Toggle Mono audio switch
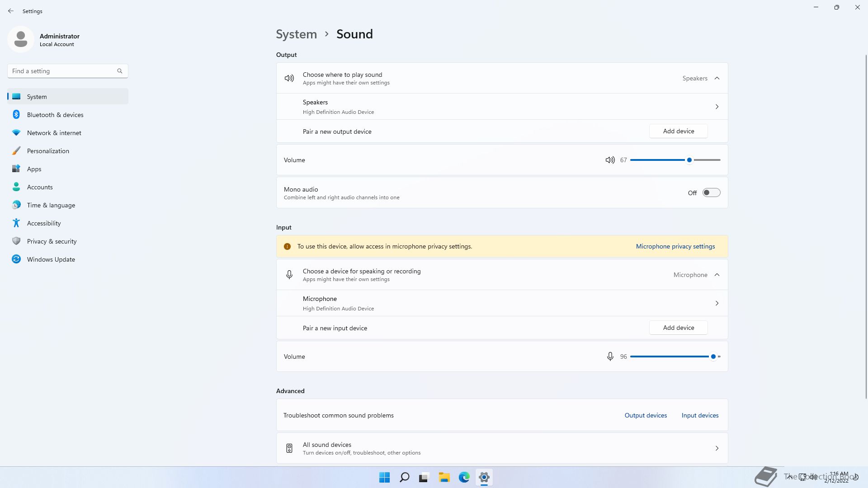 [x=711, y=193]
